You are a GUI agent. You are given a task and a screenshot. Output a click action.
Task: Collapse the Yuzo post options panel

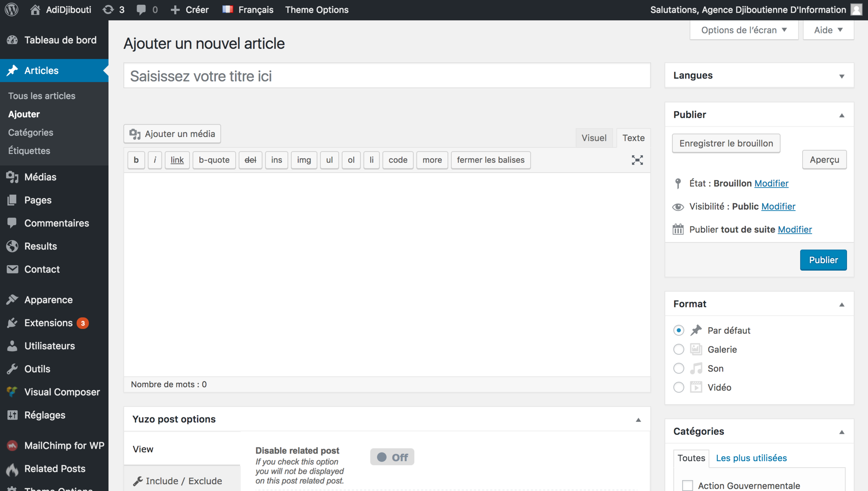pos(638,420)
